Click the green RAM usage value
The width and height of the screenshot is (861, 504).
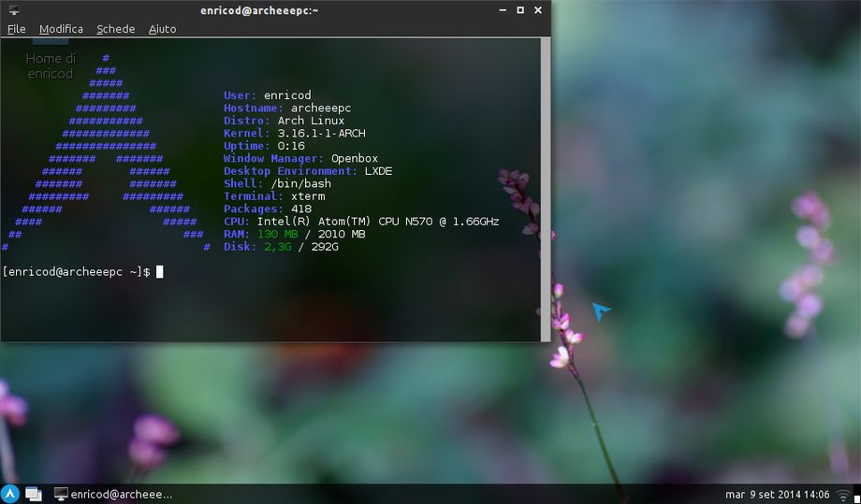point(277,234)
